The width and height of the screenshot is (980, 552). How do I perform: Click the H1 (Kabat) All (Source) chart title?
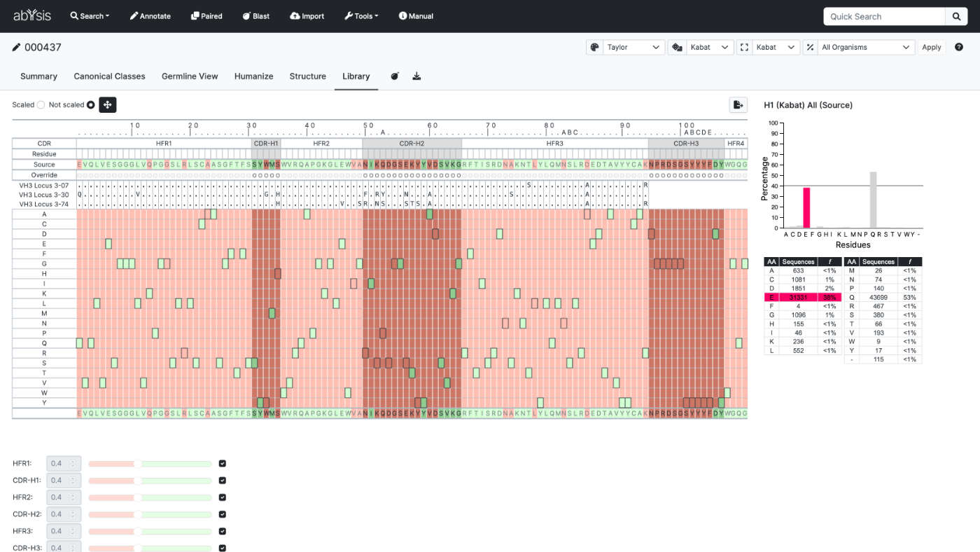pos(808,105)
